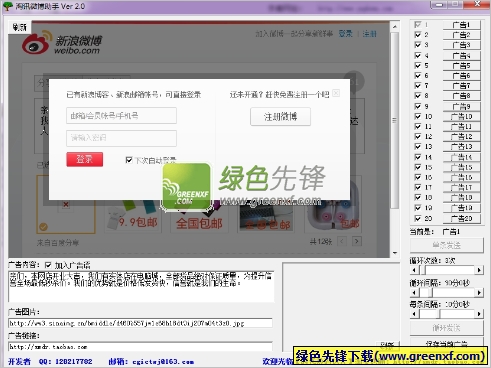The image size is (491, 368).
Task: Click the browser scrollbar down arrow
Action: [395, 253]
